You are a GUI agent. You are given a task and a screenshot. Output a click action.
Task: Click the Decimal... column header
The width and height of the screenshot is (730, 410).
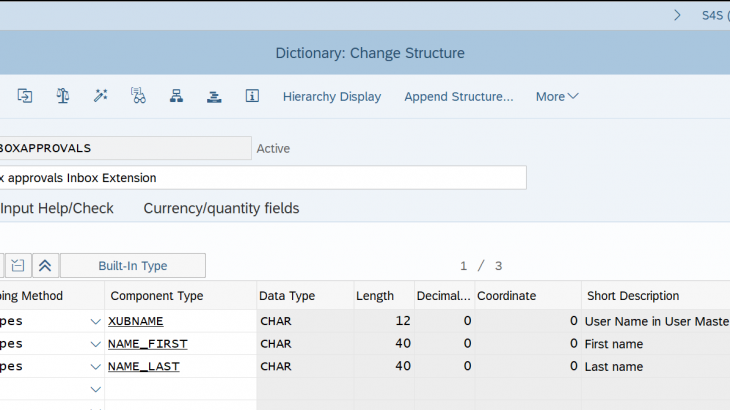443,296
